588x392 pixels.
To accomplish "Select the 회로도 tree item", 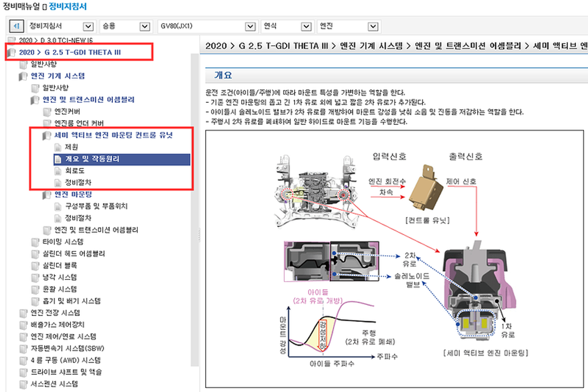I will 74,171.
